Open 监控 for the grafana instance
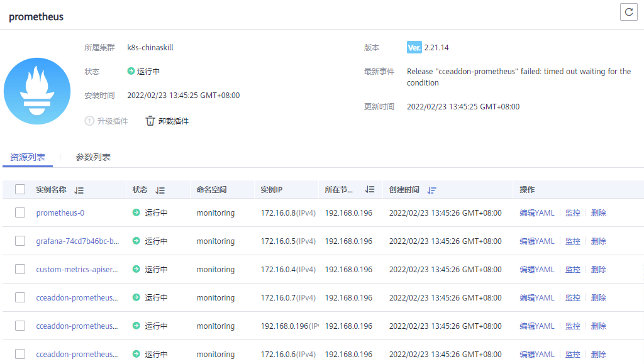The width and height of the screenshot is (644, 364). pyautogui.click(x=572, y=241)
